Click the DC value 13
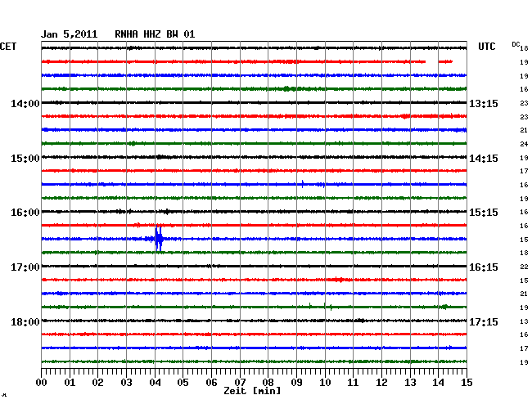The image size is (532, 404). click(x=523, y=321)
